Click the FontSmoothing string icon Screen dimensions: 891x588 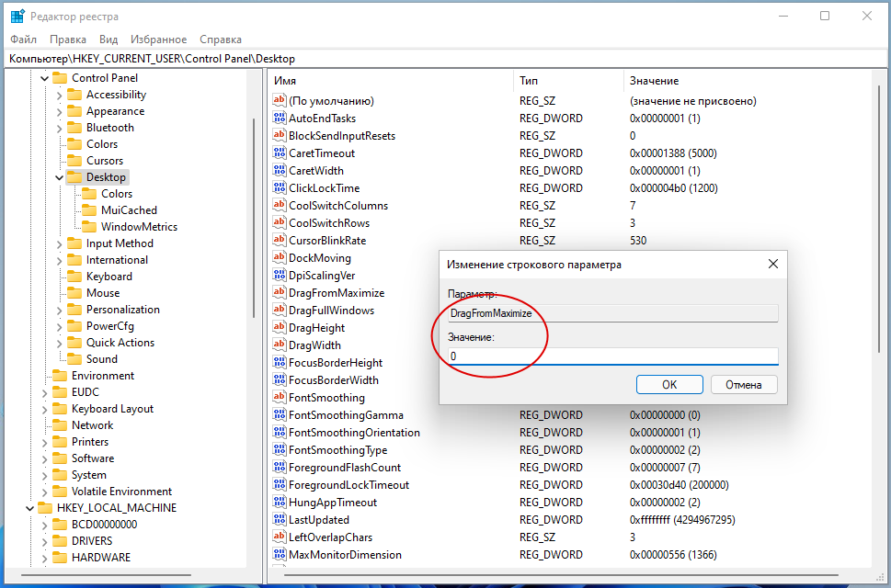[279, 397]
